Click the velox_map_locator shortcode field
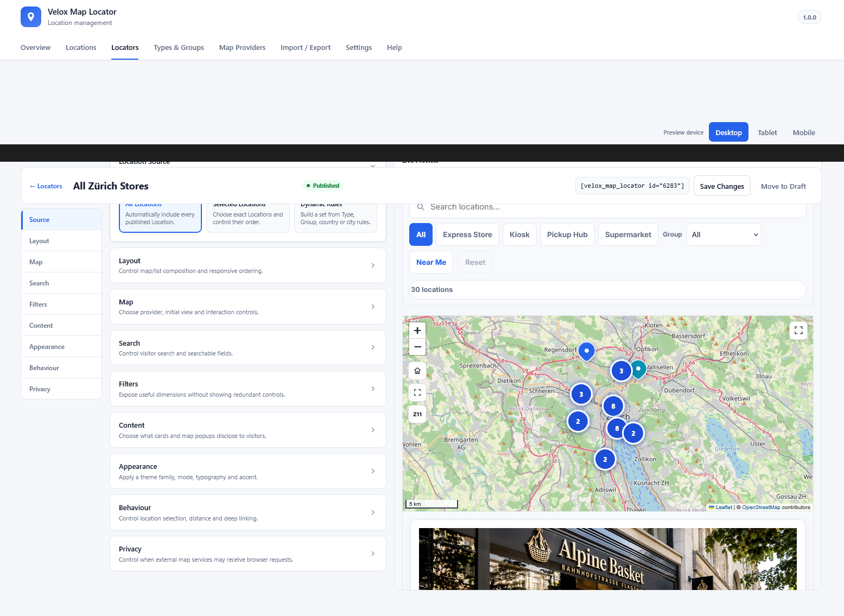 (632, 186)
